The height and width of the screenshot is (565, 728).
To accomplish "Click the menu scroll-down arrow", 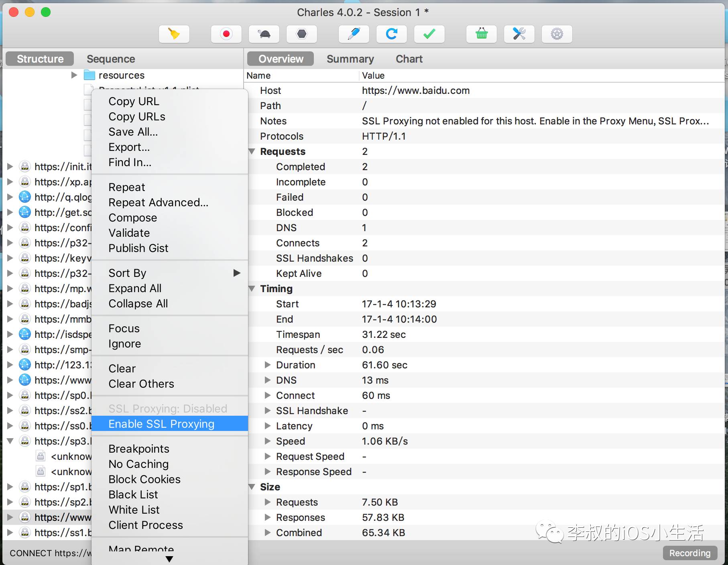I will (169, 559).
